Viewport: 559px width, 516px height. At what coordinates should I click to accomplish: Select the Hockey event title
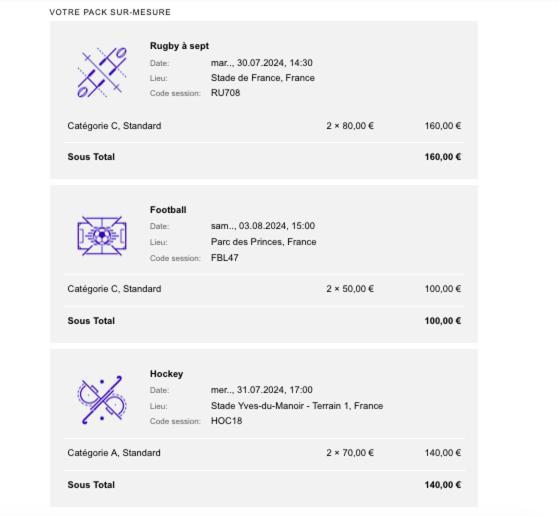pyautogui.click(x=166, y=374)
